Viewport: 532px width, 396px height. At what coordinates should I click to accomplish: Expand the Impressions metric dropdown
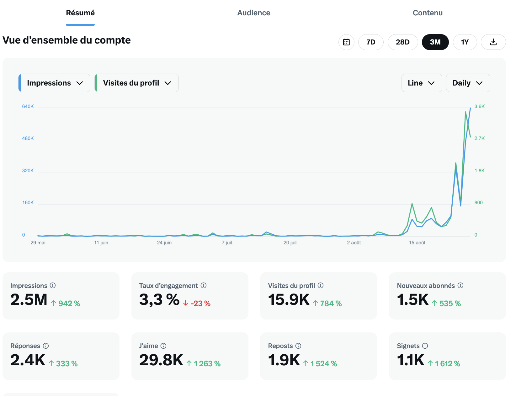pos(55,83)
